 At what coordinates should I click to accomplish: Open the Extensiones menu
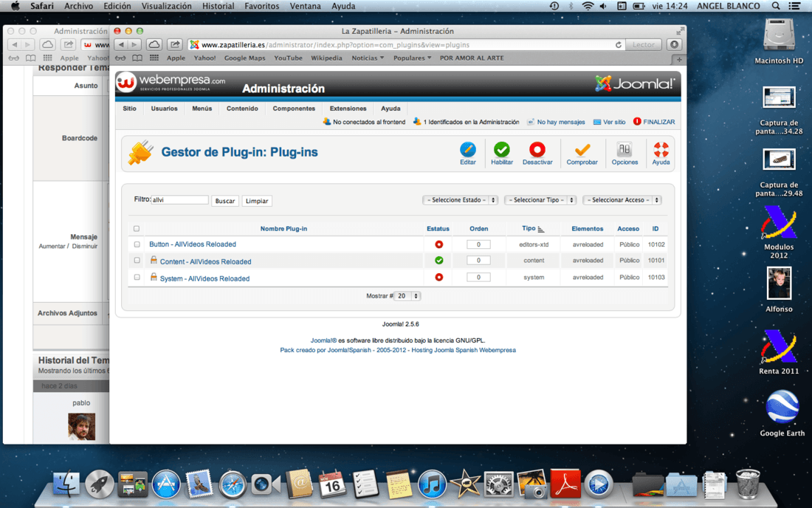[348, 109]
